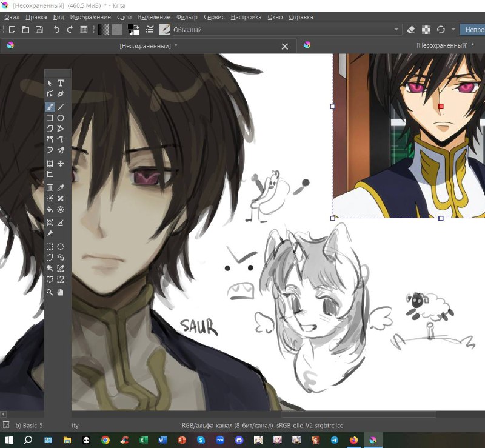Activate the Line tool
This screenshot has width=485, height=448.
click(61, 107)
